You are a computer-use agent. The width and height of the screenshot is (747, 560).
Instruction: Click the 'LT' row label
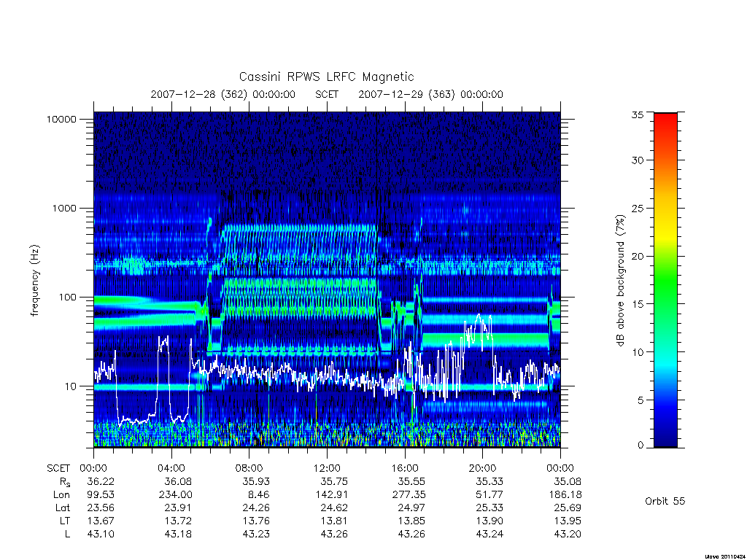point(64,521)
